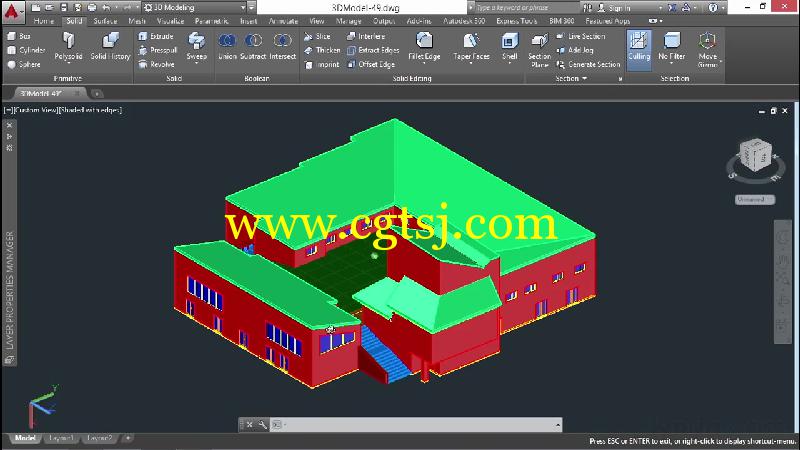Select the Slice tool

point(317,36)
